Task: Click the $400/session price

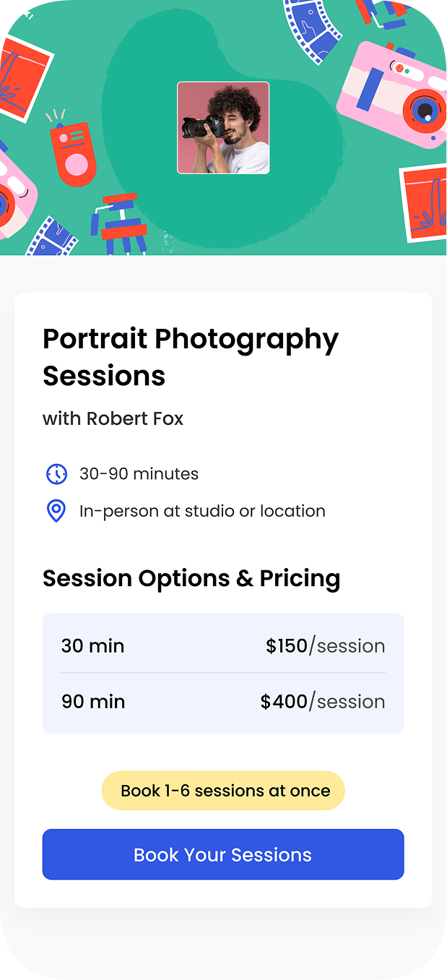Action: pyautogui.click(x=322, y=701)
